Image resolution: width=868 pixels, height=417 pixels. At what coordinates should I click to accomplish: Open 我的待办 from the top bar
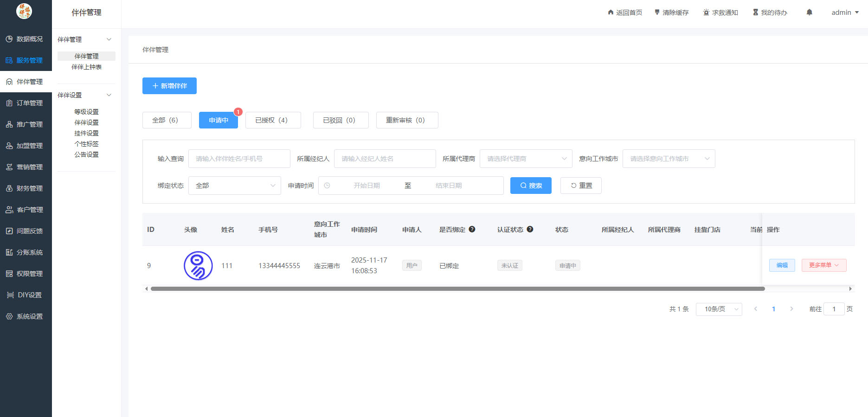(770, 13)
